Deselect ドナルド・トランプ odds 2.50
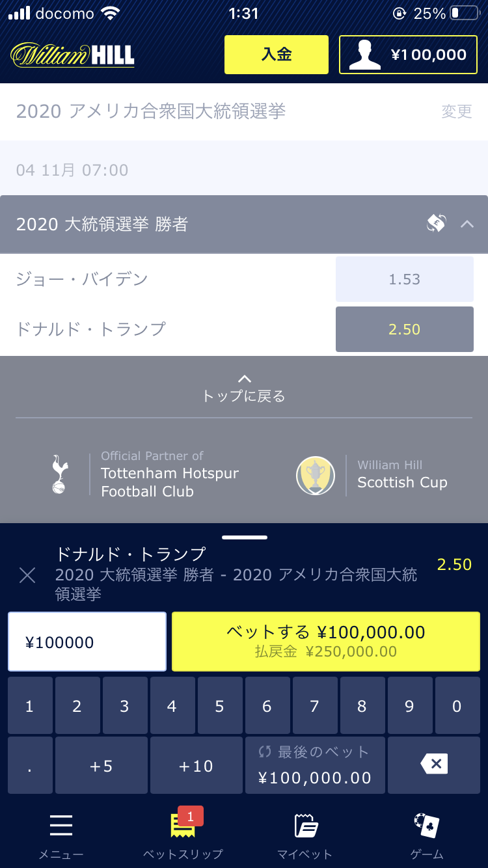The image size is (488, 868). point(405,329)
